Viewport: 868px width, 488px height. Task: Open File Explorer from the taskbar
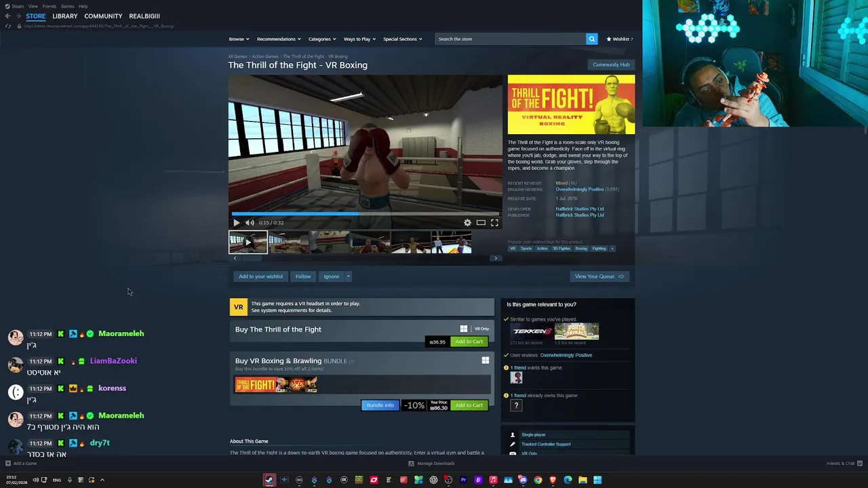(583, 480)
